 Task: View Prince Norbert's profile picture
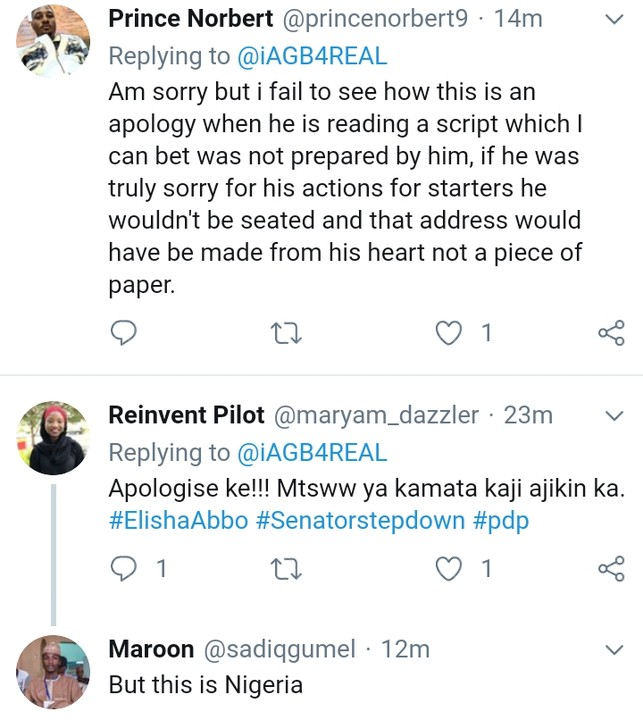pos(53,40)
